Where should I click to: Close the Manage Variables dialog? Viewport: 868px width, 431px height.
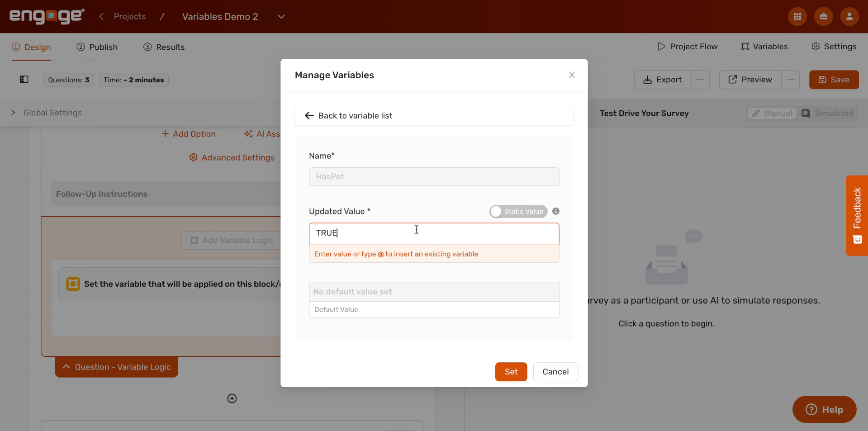pyautogui.click(x=572, y=75)
